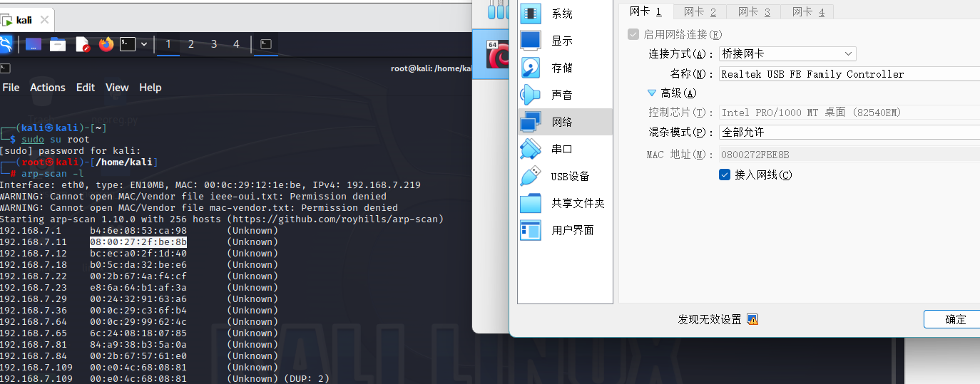Select the terminal window button in taskbar
Screen dimensions: 980x384
pyautogui.click(x=265, y=44)
